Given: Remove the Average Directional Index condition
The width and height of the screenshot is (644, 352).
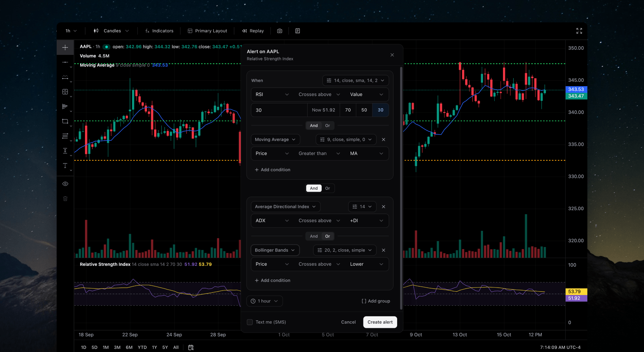Looking at the screenshot, I should 383,207.
